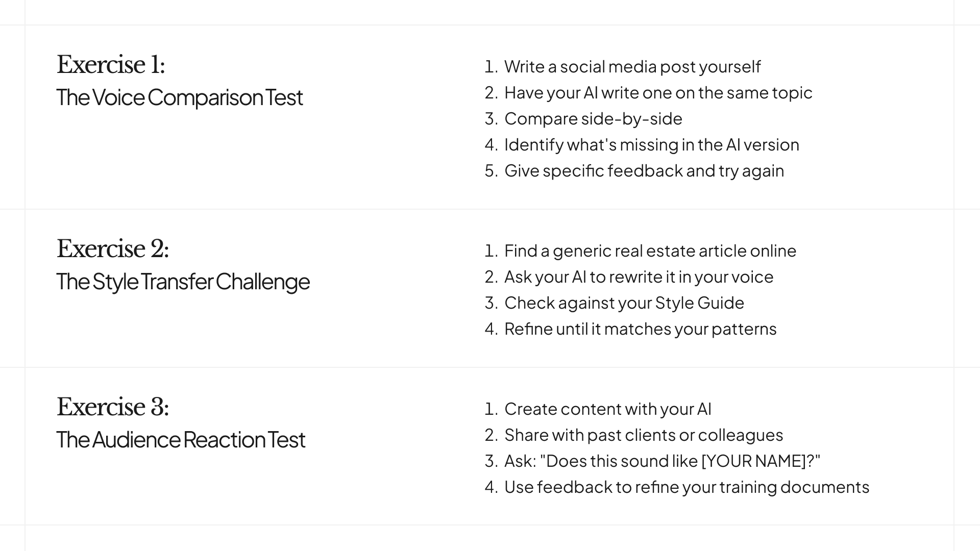Click the 'Compare side-by-side' list item
Viewport: 980px width, 551px height.
593,119
